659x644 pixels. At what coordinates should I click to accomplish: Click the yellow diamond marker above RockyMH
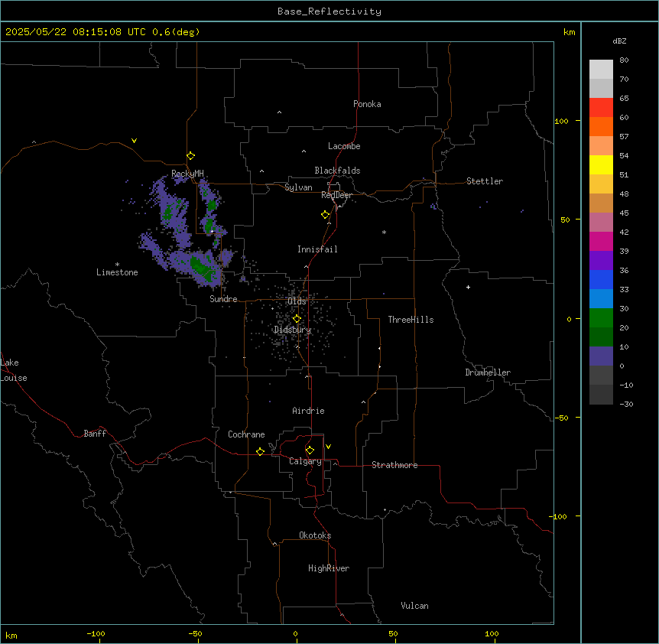[191, 156]
